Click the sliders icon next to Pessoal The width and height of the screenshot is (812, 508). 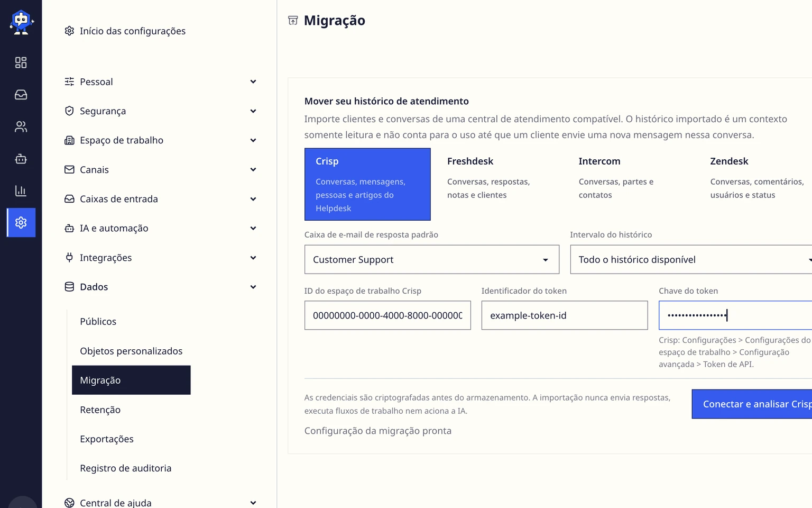click(x=69, y=81)
